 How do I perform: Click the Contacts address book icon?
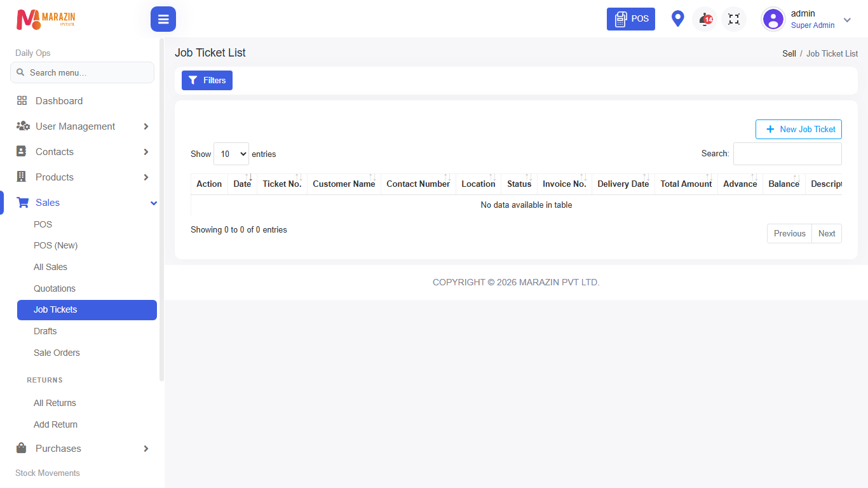pyautogui.click(x=22, y=151)
